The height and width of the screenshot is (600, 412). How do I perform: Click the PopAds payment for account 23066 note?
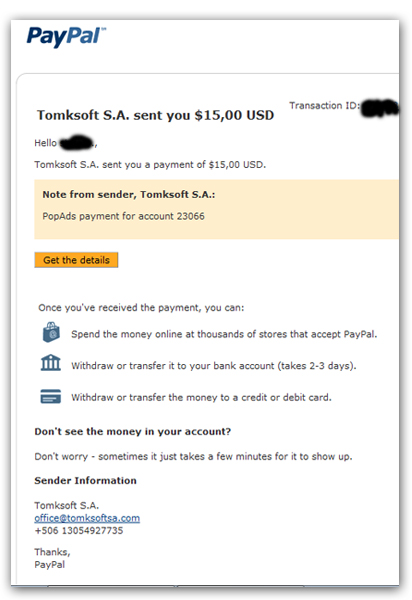(x=124, y=216)
